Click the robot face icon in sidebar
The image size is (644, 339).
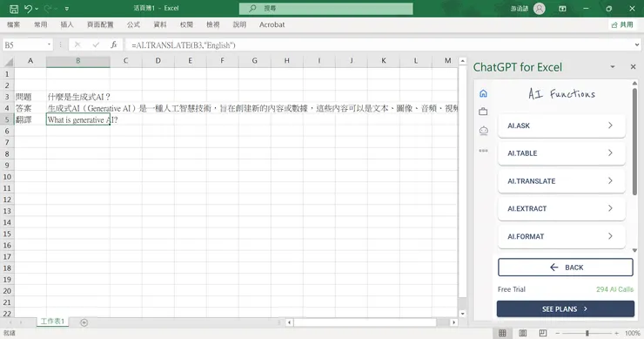pos(483,132)
